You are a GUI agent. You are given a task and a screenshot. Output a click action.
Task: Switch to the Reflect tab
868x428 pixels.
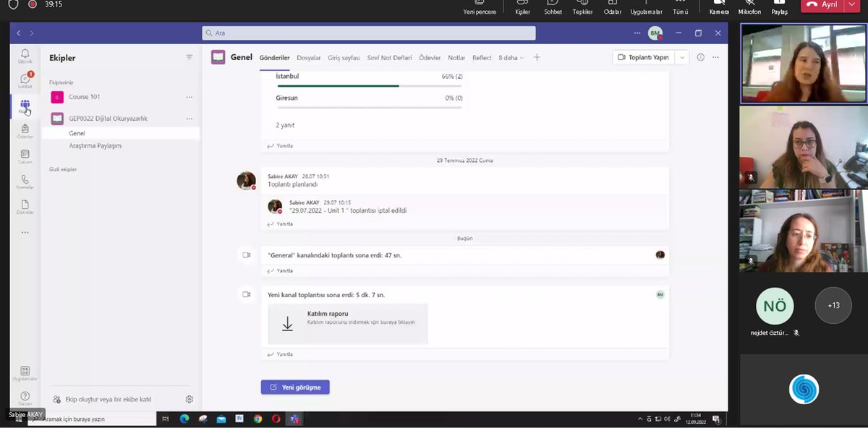(482, 58)
